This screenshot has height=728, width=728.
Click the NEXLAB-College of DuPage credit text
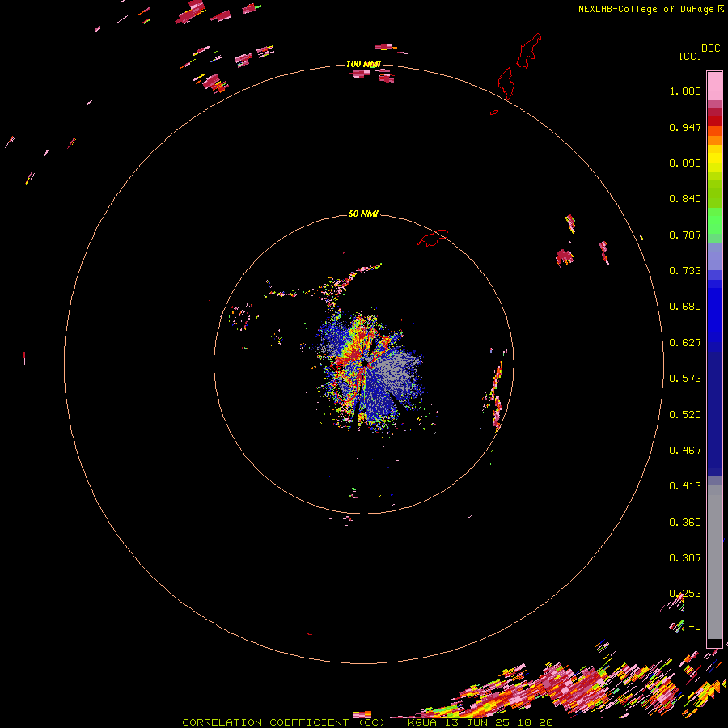(x=645, y=9)
